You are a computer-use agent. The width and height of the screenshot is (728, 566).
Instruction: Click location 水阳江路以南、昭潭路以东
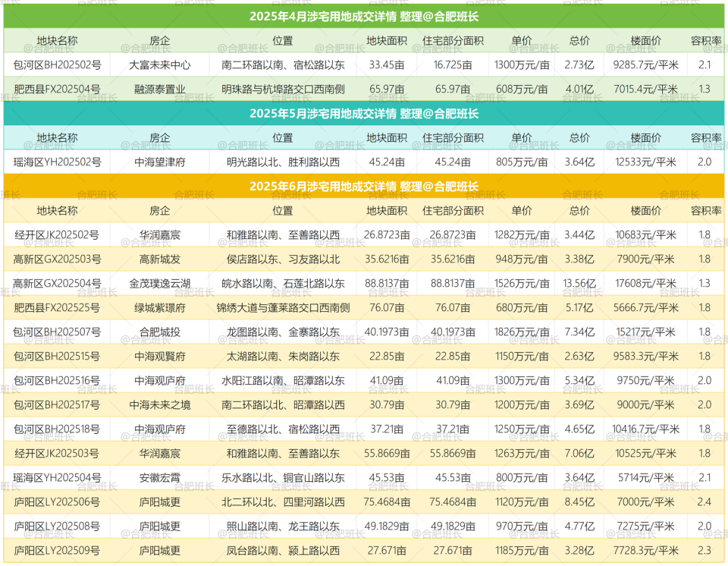[x=283, y=381]
